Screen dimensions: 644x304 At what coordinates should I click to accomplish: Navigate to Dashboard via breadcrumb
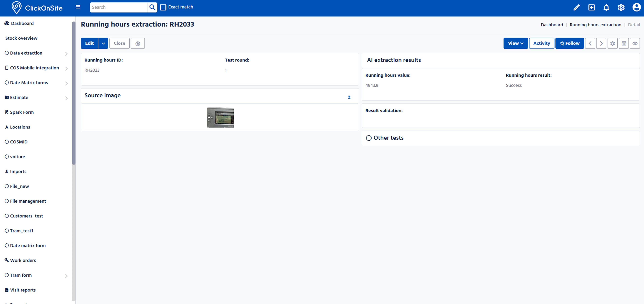(x=552, y=24)
